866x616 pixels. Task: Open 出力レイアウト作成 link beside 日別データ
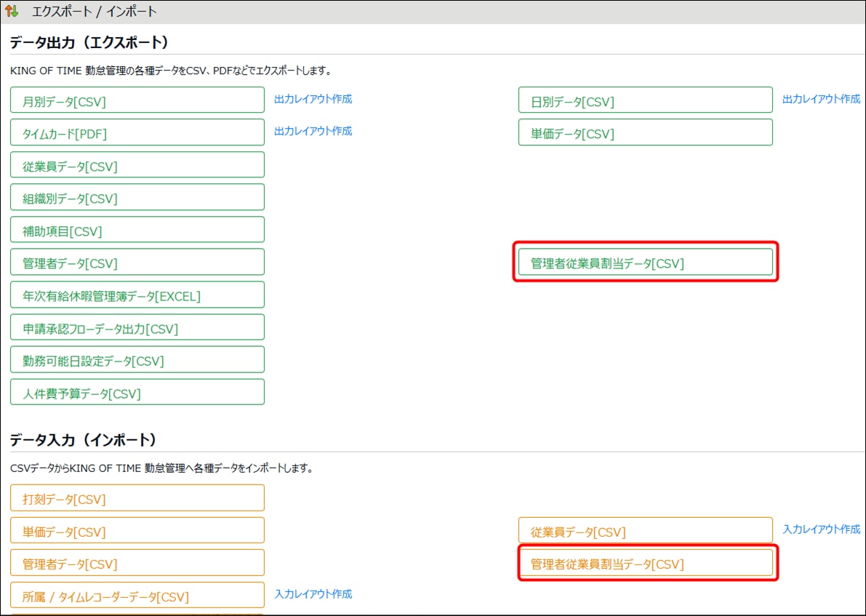click(x=821, y=99)
